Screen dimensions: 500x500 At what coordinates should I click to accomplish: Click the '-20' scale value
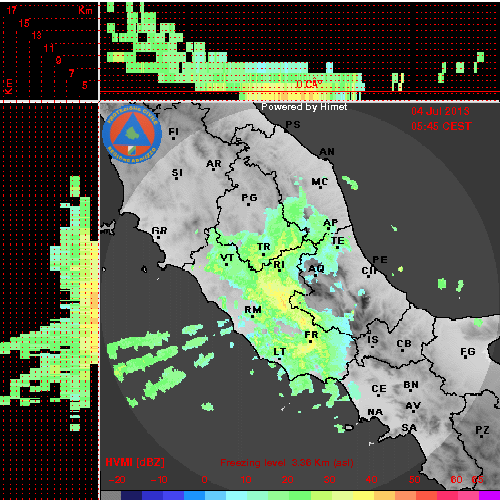[x=117, y=480]
